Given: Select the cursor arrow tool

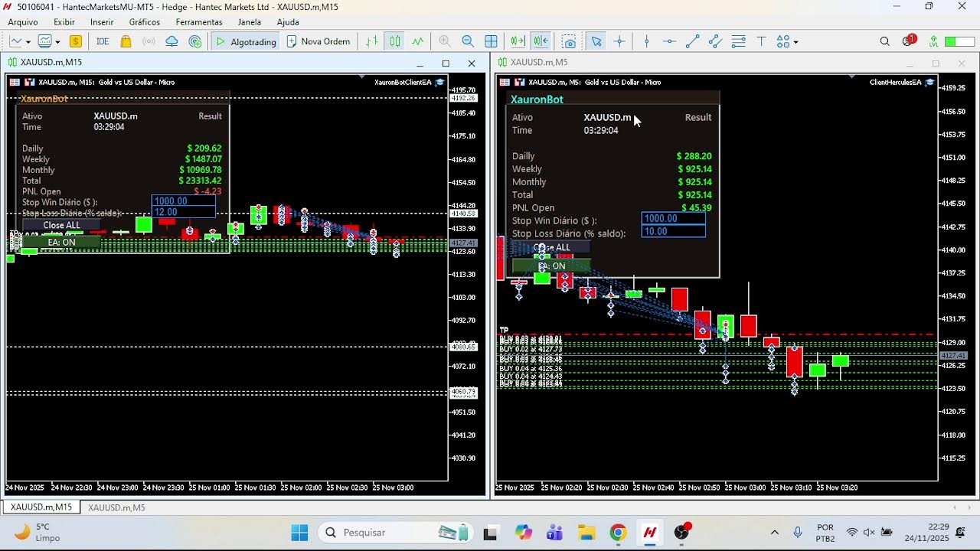Looking at the screenshot, I should [596, 41].
